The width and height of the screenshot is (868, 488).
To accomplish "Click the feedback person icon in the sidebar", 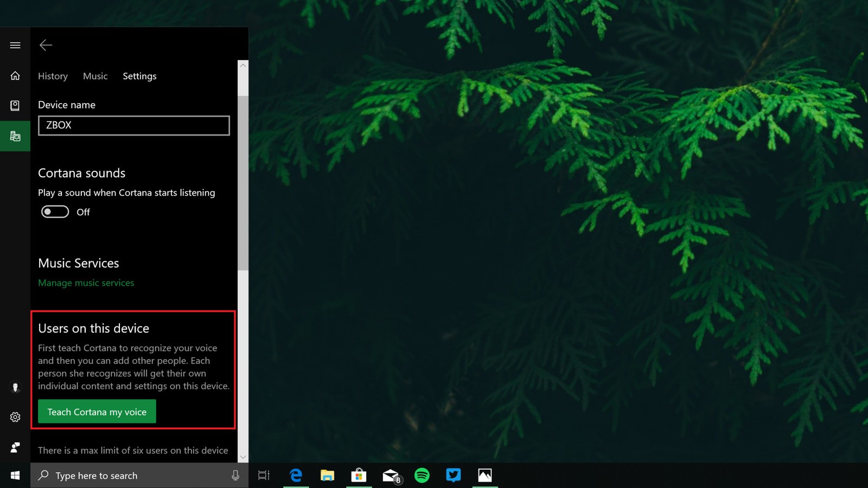I will tap(15, 447).
